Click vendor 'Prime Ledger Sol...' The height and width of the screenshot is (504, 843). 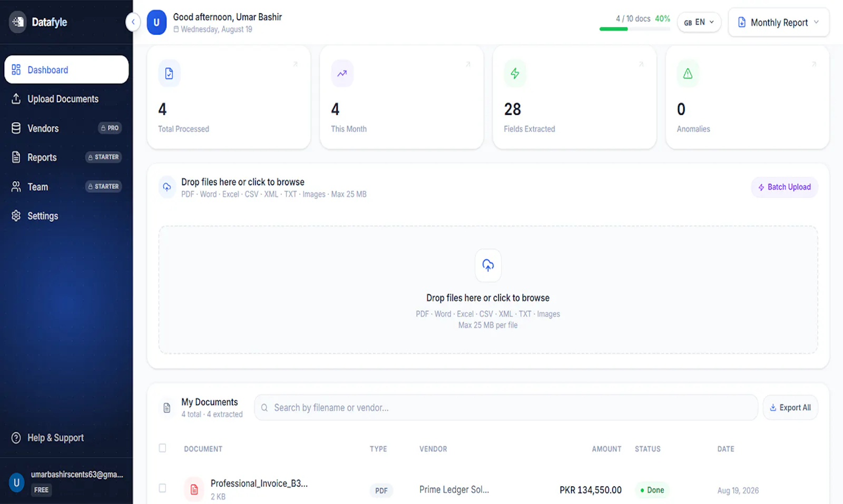coord(454,490)
